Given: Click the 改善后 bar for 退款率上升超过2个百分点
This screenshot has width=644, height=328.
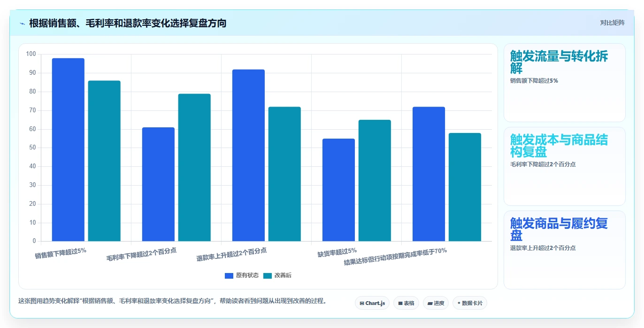Looking at the screenshot, I should tap(284, 174).
